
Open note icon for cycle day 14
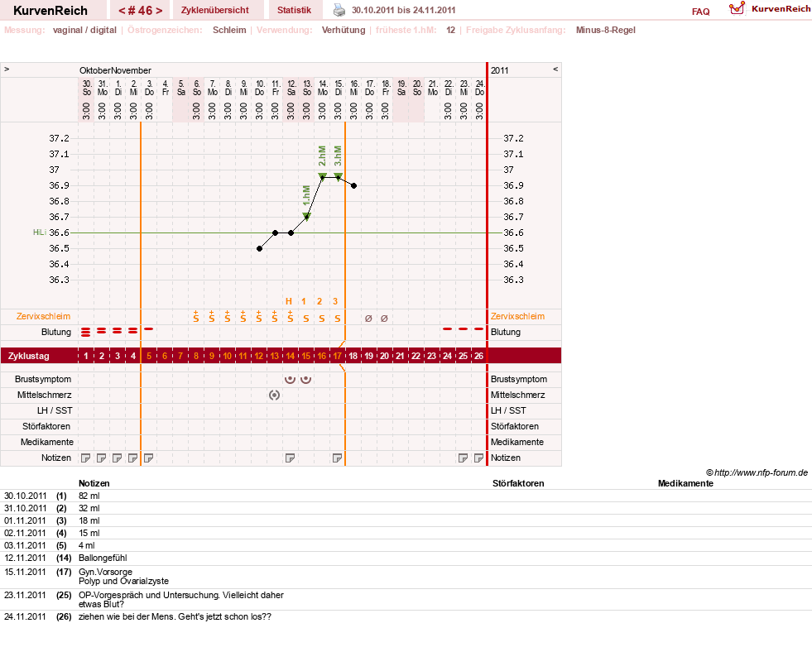point(290,458)
